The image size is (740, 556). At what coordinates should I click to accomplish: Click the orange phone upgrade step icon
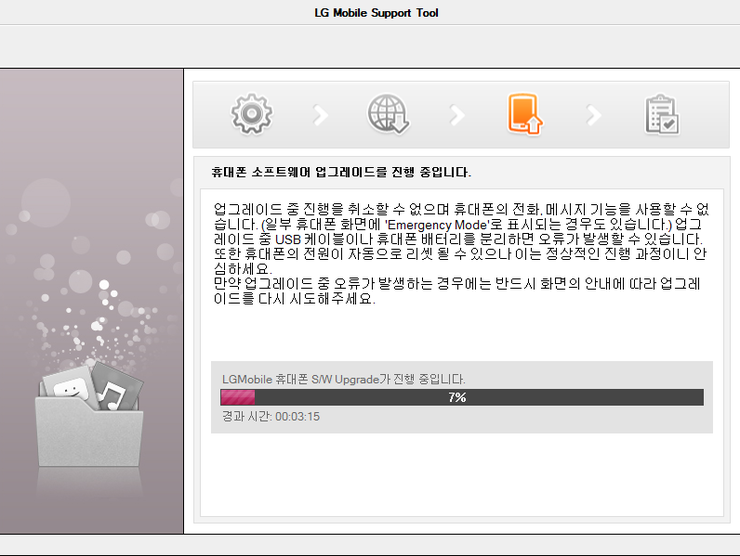(525, 114)
